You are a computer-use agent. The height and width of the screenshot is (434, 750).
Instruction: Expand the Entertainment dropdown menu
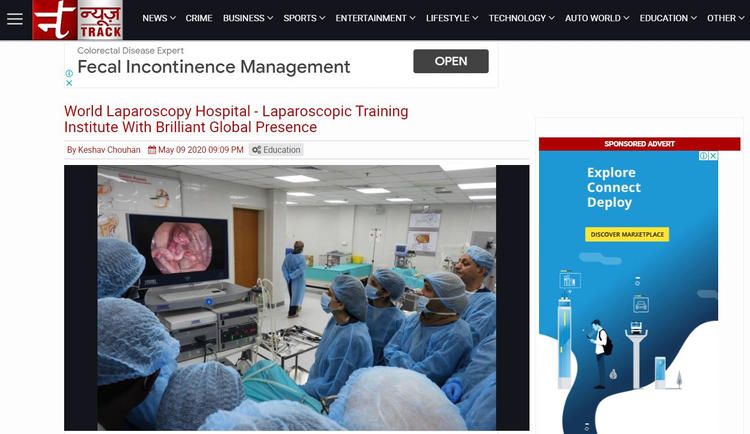[375, 18]
